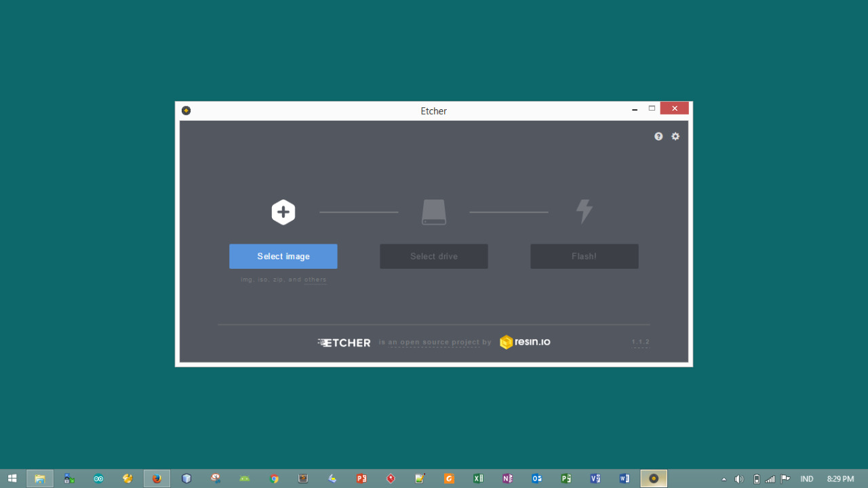The height and width of the screenshot is (488, 868).
Task: Click the drive step icon
Action: click(434, 212)
